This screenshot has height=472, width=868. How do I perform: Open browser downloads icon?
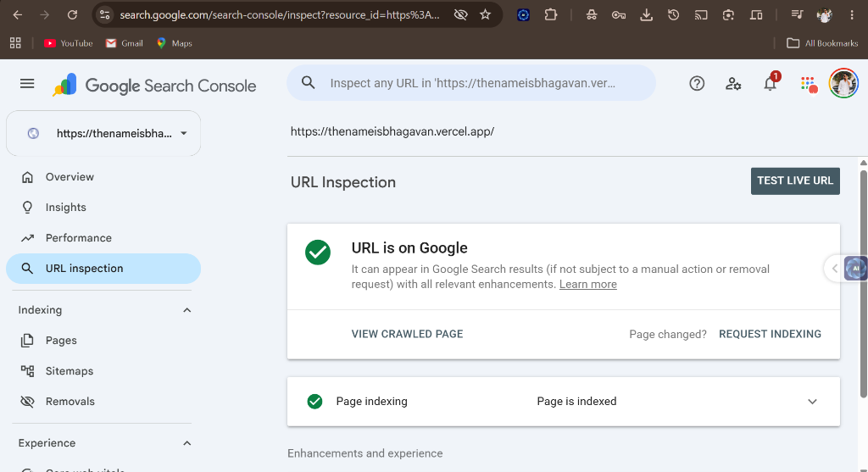coord(646,15)
